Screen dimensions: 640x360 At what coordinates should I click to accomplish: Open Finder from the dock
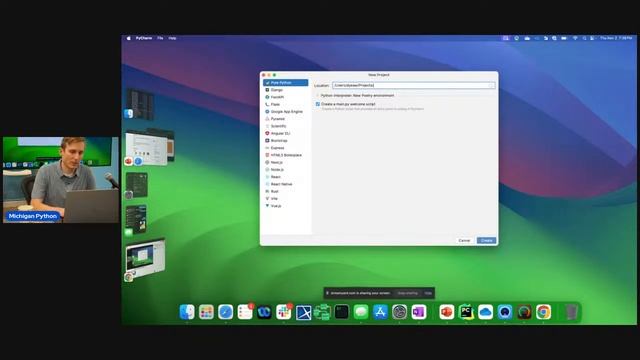click(x=187, y=312)
